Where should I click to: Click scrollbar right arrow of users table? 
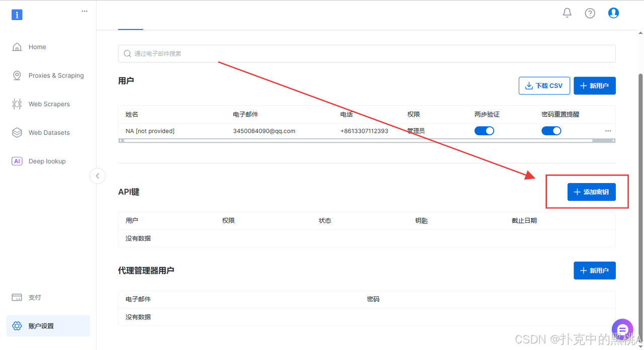point(613,141)
